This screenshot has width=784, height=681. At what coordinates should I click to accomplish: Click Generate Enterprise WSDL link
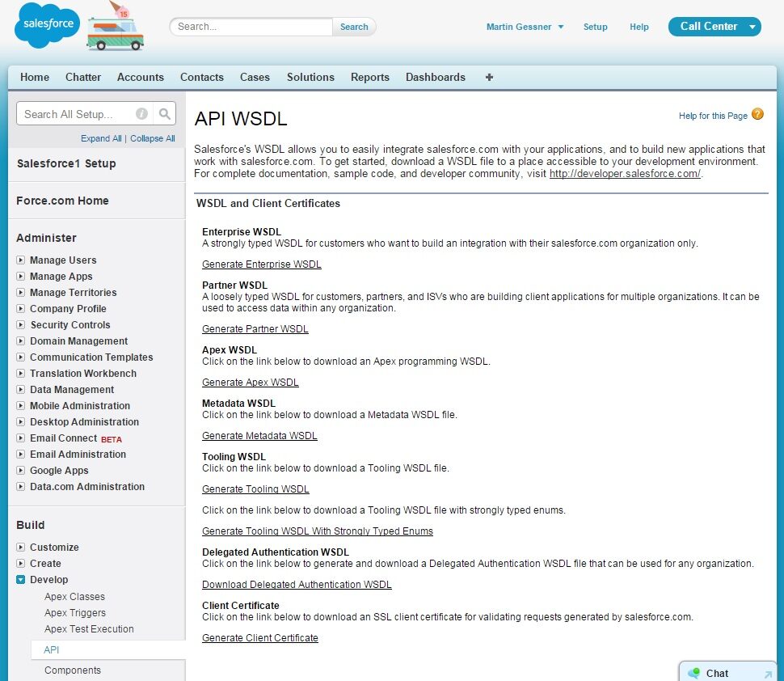pyautogui.click(x=261, y=264)
